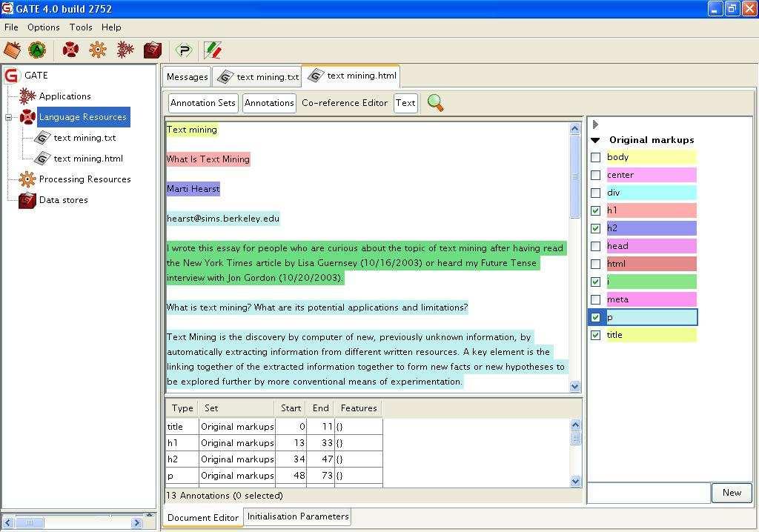
Task: Click the New annotation set button
Action: [x=732, y=493]
